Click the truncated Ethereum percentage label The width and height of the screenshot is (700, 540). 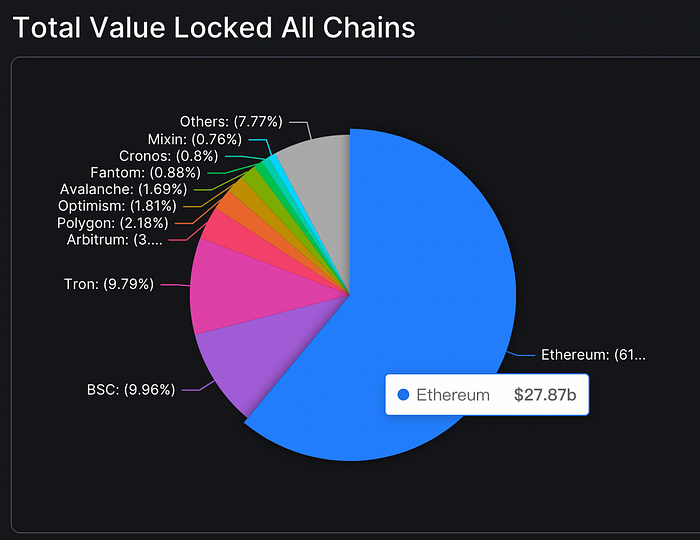[x=593, y=355]
